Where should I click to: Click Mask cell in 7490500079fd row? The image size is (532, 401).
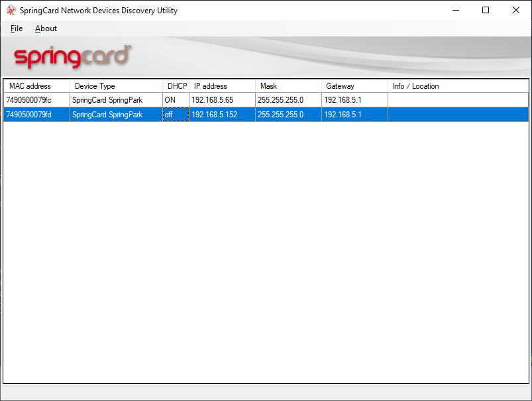(288, 115)
